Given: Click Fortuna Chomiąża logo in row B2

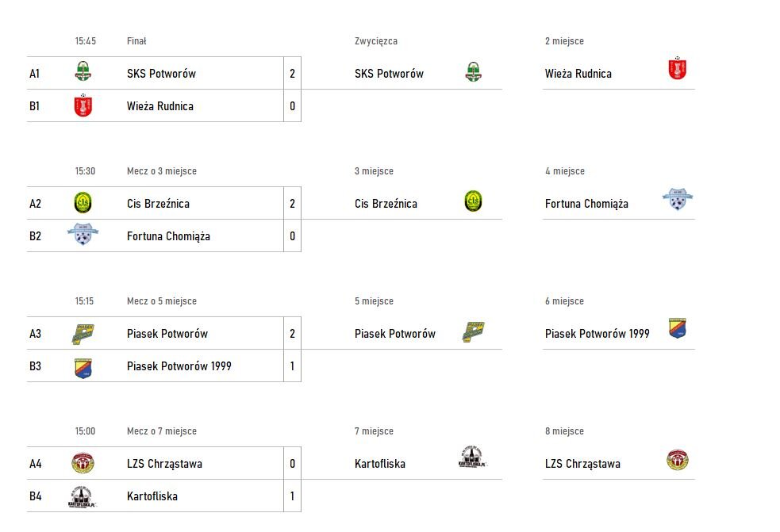Looking at the screenshot, I should (83, 235).
